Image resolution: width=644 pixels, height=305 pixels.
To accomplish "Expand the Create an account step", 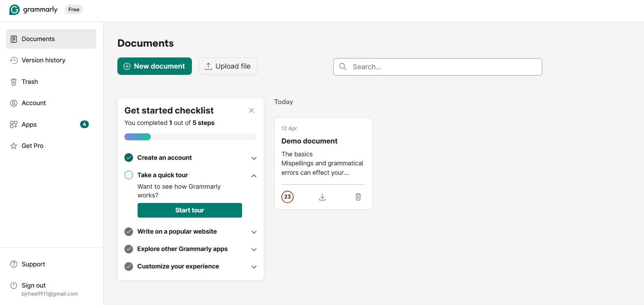I will (254, 158).
